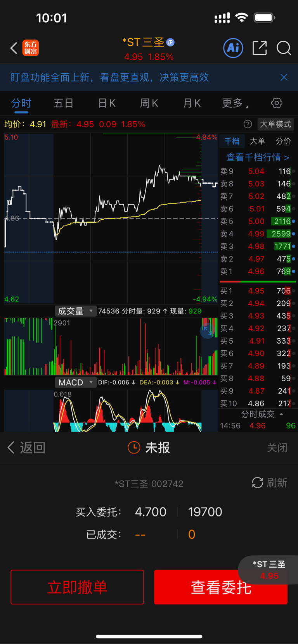Switch to the 五日 chart tab
The width and height of the screenshot is (298, 644).
coord(64,103)
